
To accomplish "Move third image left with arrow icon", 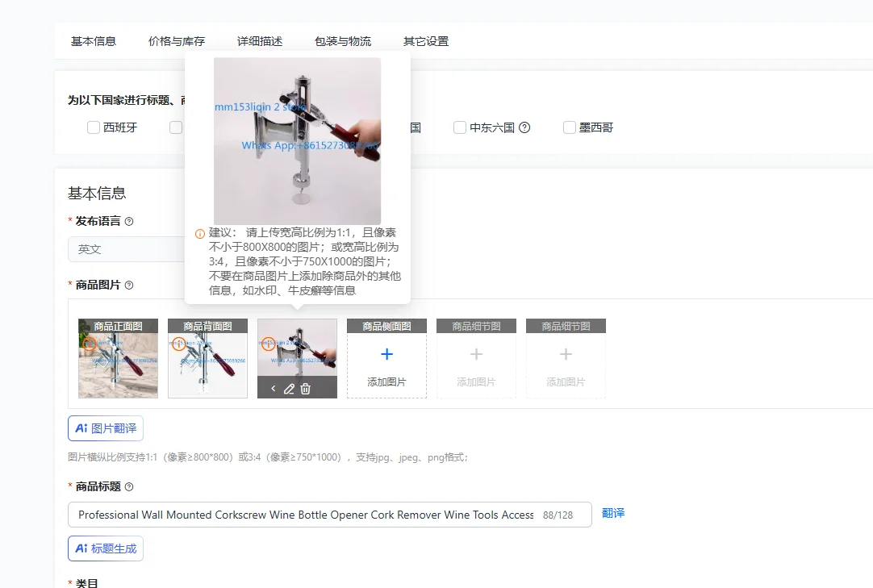I will pyautogui.click(x=274, y=388).
